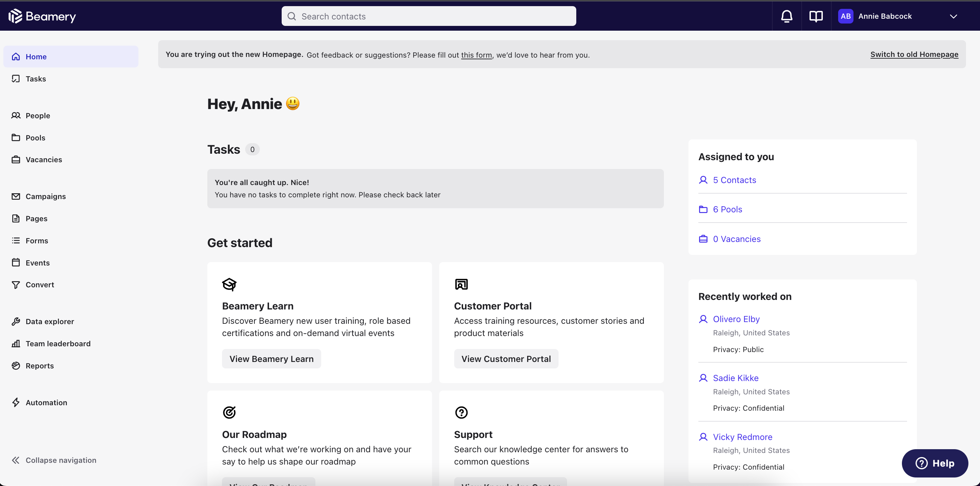Screen dimensions: 980x486
Task: Click the Our Roadmap target icon
Action: [x=229, y=412]
